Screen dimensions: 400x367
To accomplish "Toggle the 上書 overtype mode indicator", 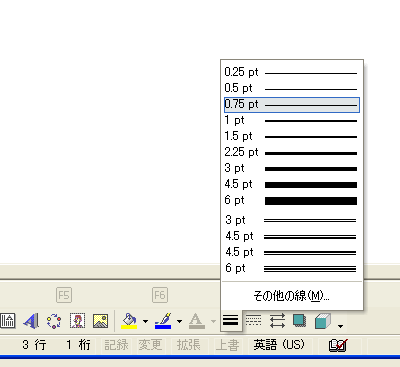I will (x=227, y=345).
